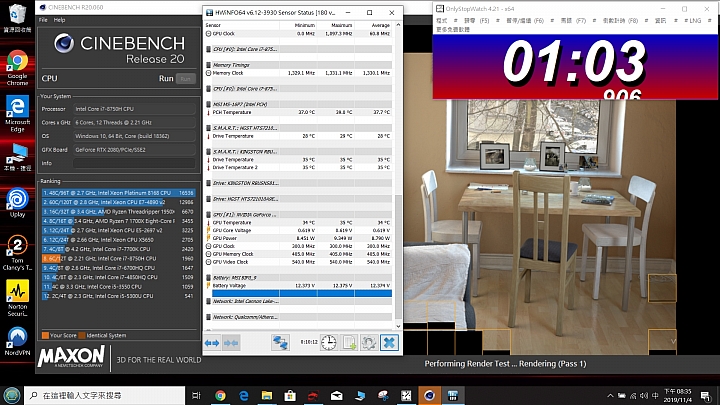Click the Cinebench CPU Run button
The height and width of the screenshot is (405, 720).
[186, 79]
